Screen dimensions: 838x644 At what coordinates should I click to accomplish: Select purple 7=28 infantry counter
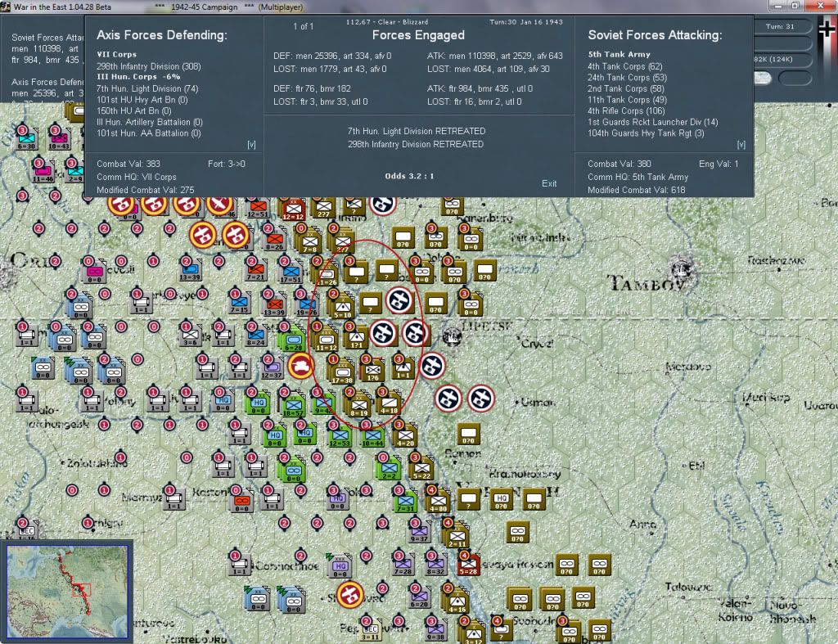(x=403, y=565)
